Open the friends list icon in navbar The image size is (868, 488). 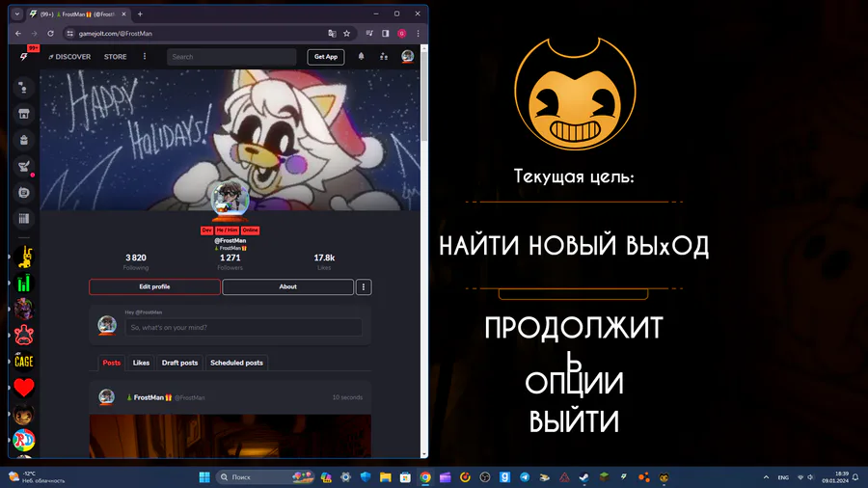click(384, 57)
